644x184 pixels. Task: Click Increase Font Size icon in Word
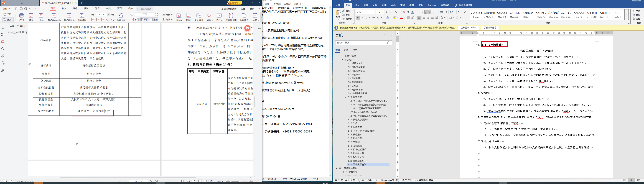[386, 12]
